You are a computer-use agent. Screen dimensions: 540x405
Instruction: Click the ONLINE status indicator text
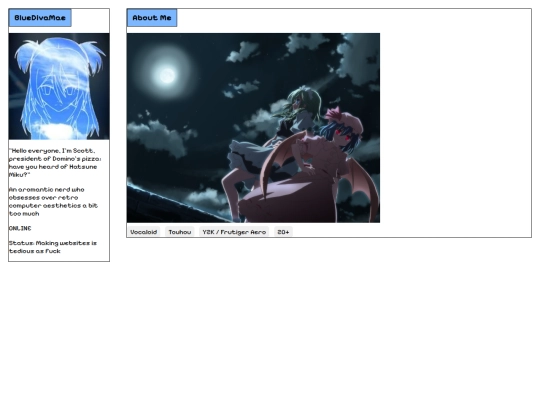[x=20, y=228]
